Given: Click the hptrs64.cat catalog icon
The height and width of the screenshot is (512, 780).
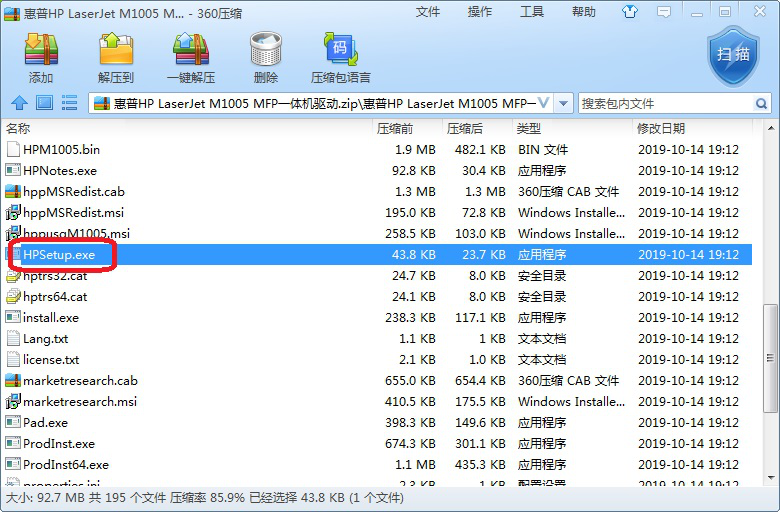Looking at the screenshot, I should tap(13, 297).
